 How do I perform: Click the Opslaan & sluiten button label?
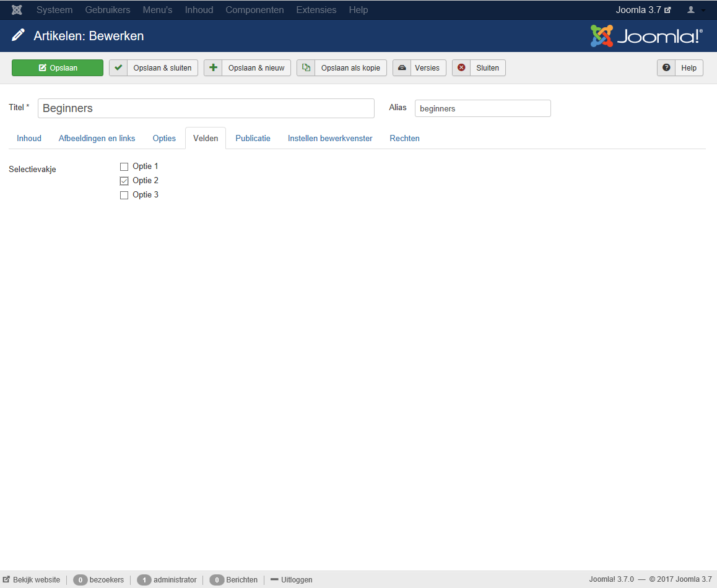point(162,67)
